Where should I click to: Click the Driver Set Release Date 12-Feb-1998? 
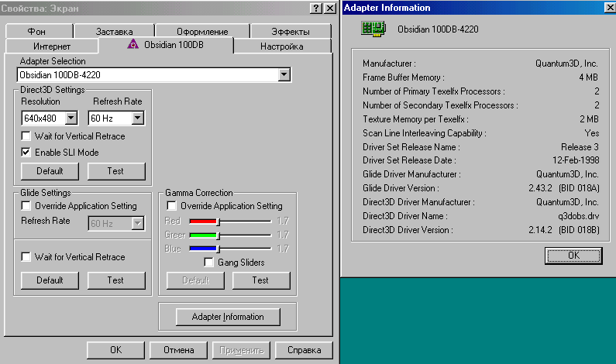coord(576,160)
